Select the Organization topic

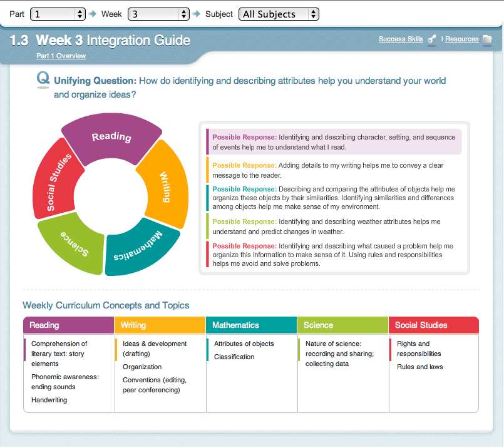[142, 367]
